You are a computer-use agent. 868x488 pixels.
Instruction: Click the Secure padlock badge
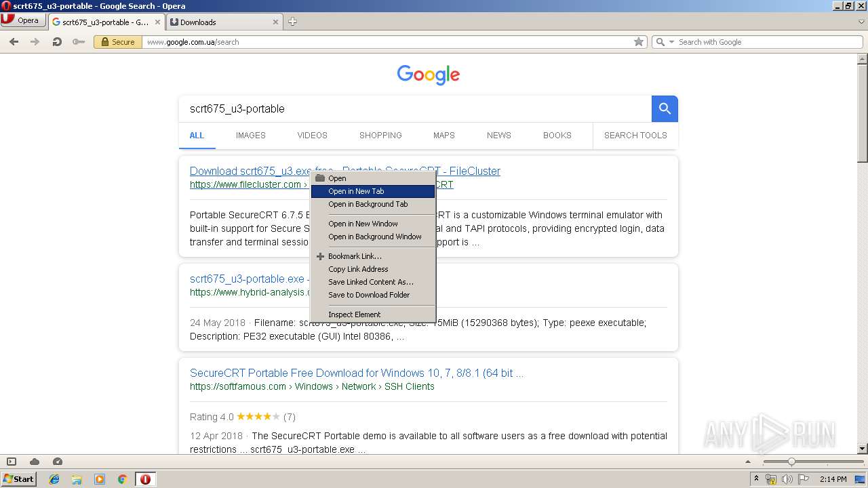[118, 42]
